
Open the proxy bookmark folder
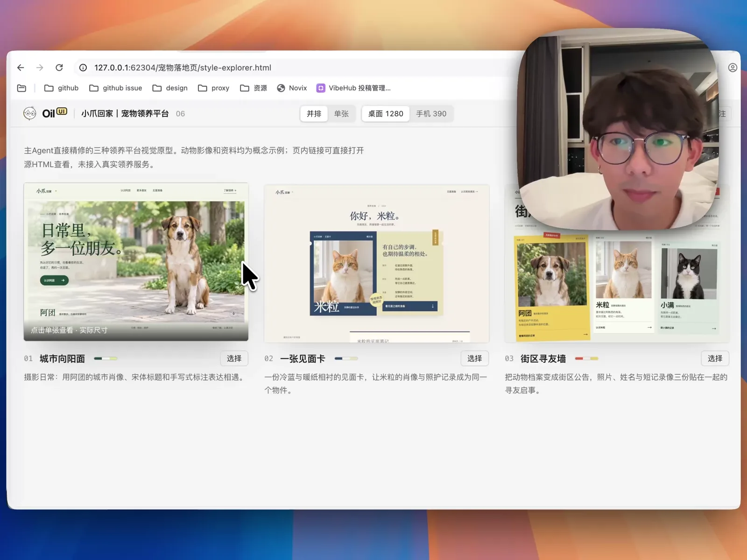(214, 88)
